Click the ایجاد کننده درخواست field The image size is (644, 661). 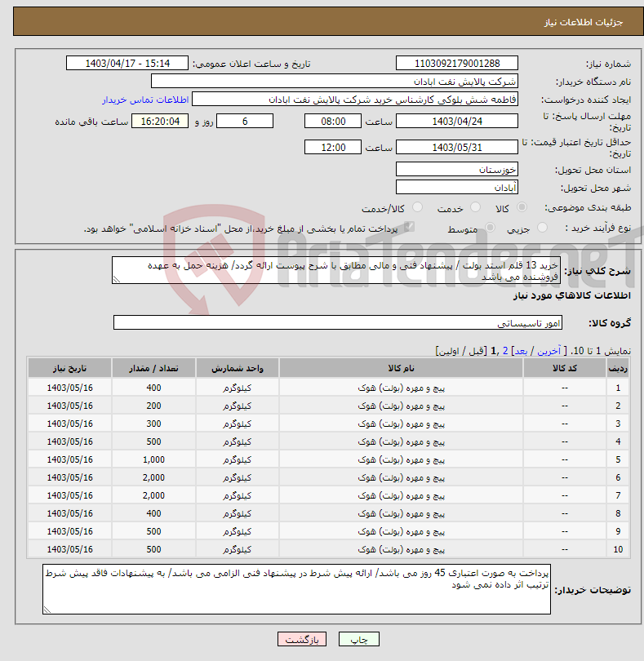[355, 99]
